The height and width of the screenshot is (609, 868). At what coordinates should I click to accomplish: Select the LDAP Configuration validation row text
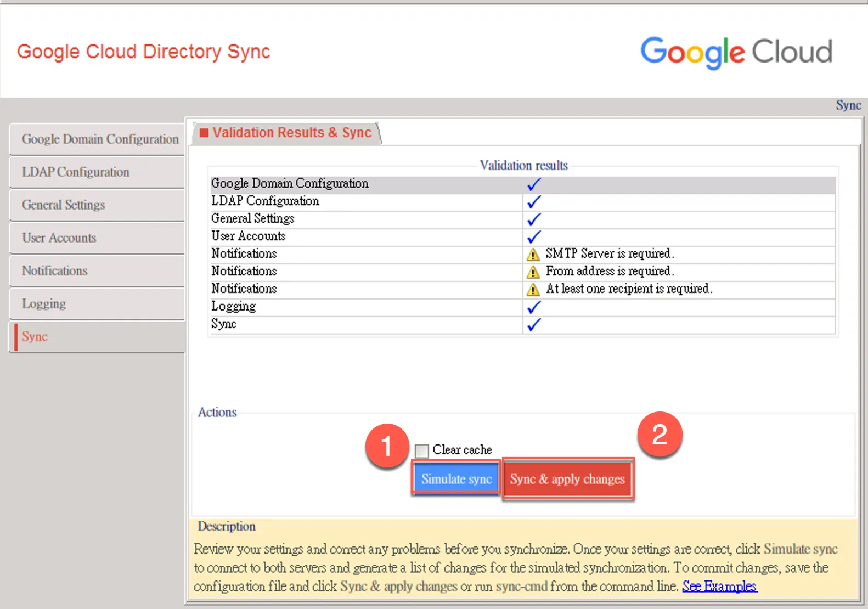coord(265,201)
